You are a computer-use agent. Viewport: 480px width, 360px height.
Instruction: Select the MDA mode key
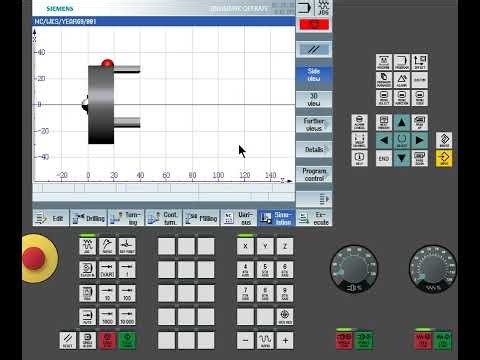click(x=88, y=293)
